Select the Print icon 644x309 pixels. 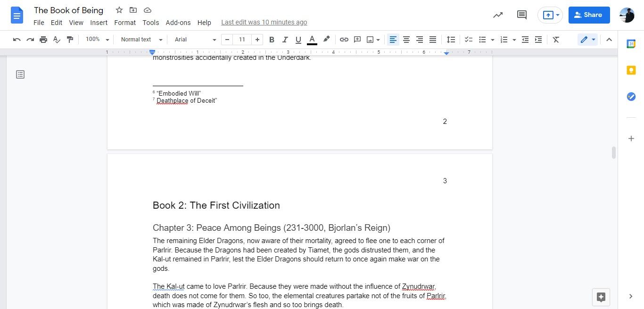coord(43,40)
